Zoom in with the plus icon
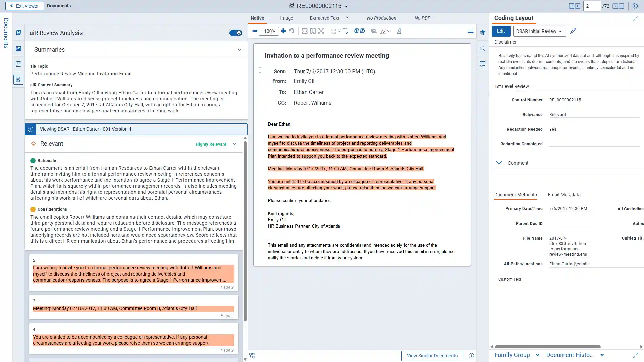The width and height of the screenshot is (644, 362). pyautogui.click(x=283, y=31)
